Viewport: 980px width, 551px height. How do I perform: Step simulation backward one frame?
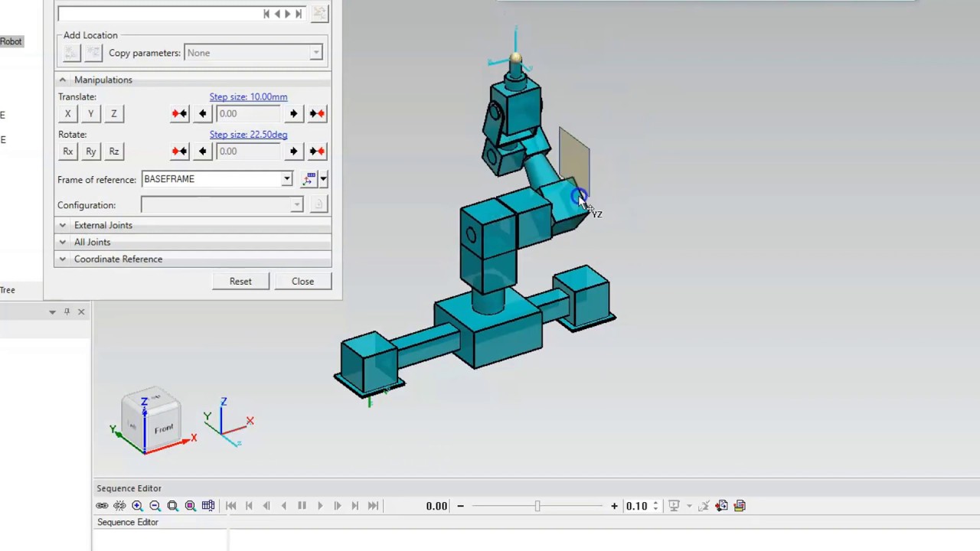[x=266, y=506]
